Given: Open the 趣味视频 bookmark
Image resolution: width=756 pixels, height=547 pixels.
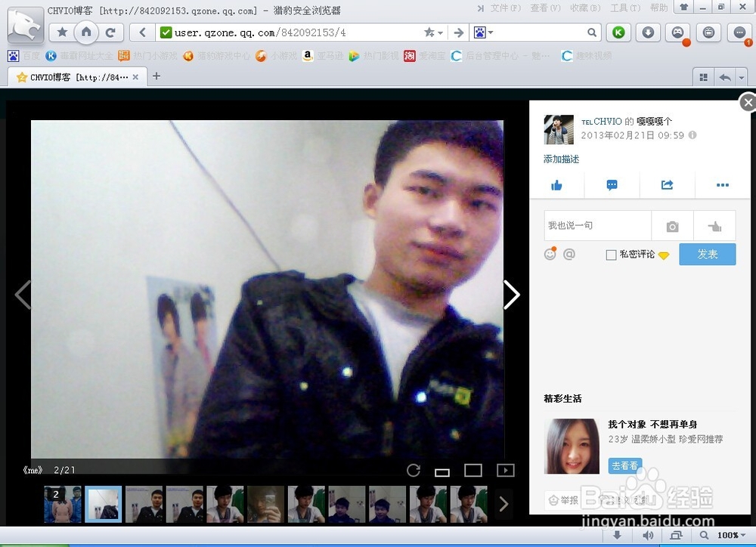Looking at the screenshot, I should pyautogui.click(x=587, y=56).
